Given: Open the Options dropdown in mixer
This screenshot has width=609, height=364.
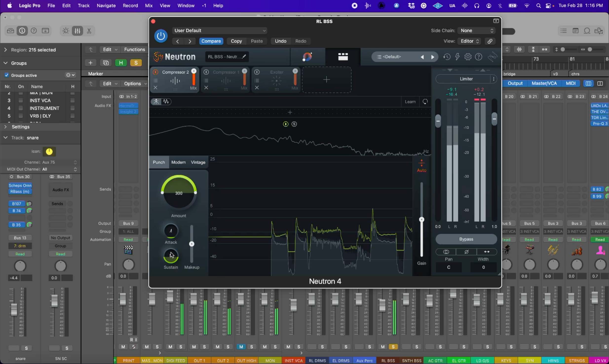Looking at the screenshot, I should pos(135,84).
